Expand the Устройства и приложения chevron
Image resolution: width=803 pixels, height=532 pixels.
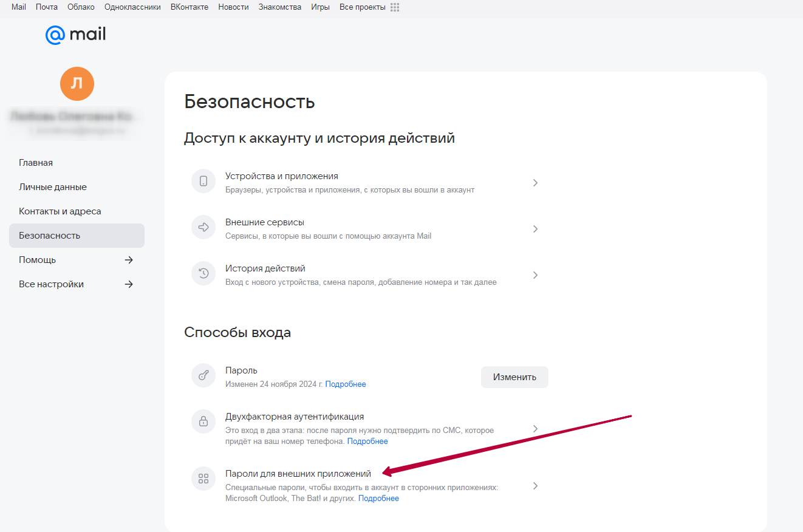point(535,183)
